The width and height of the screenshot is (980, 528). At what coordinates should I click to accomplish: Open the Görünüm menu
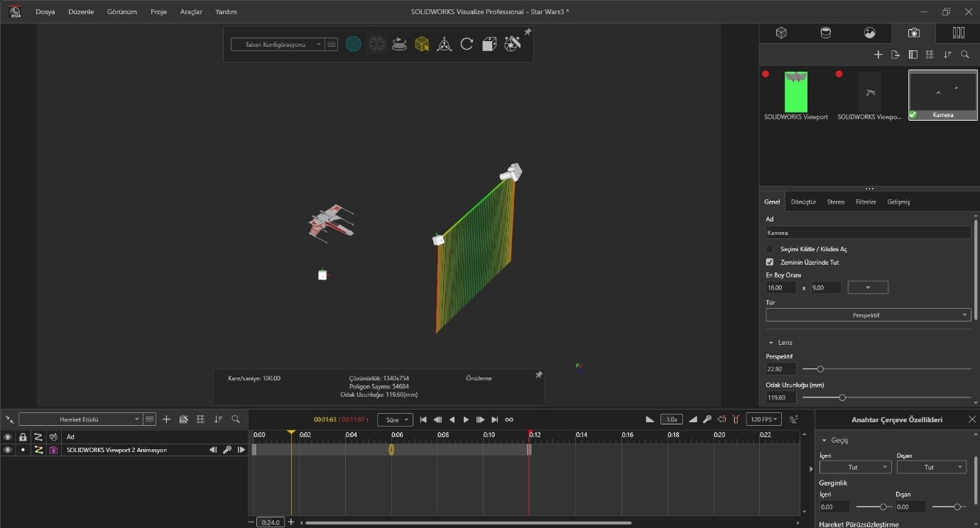click(122, 12)
